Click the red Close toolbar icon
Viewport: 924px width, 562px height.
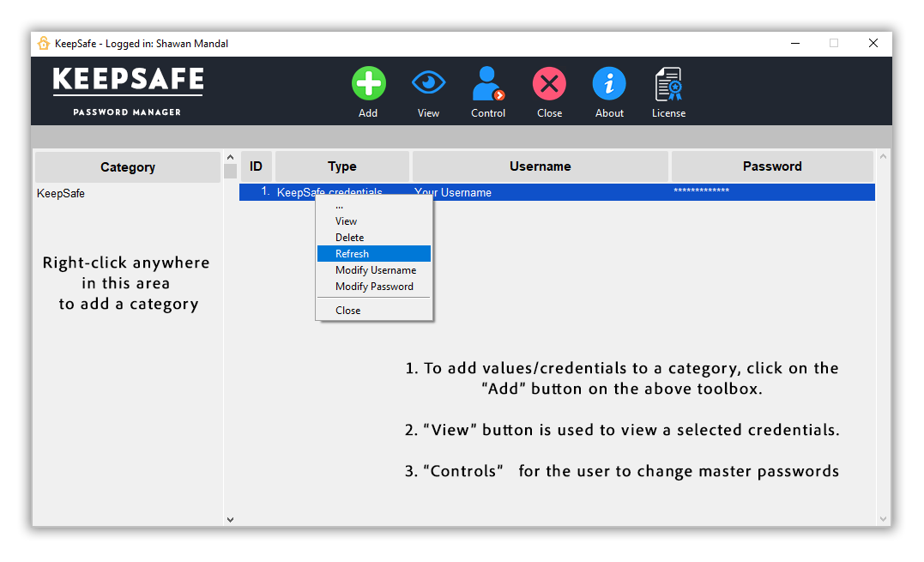[x=549, y=83]
